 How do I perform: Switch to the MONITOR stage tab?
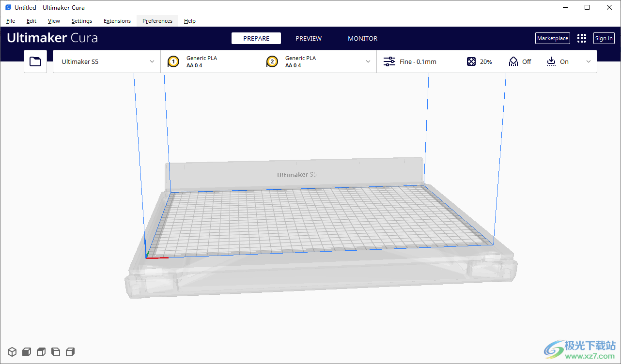tap(362, 38)
